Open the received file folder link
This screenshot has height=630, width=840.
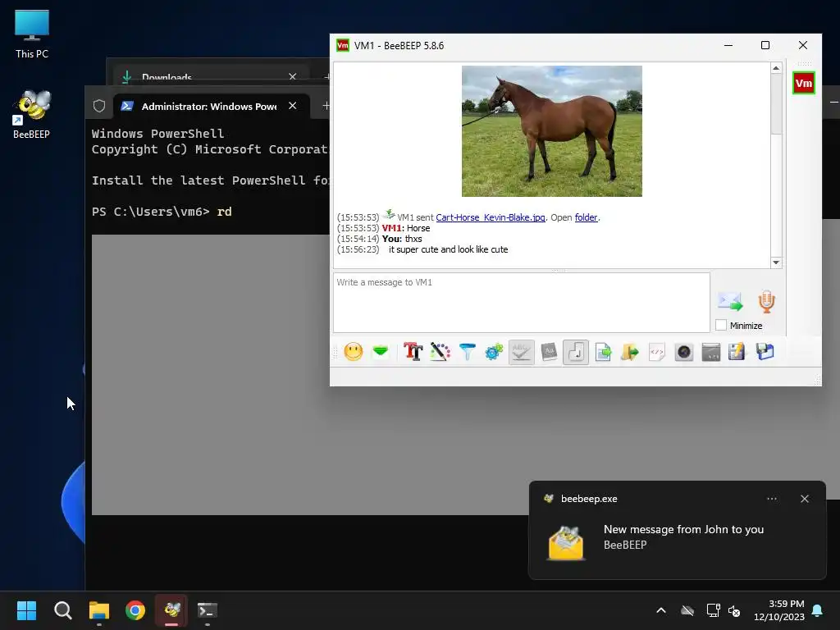586,217
